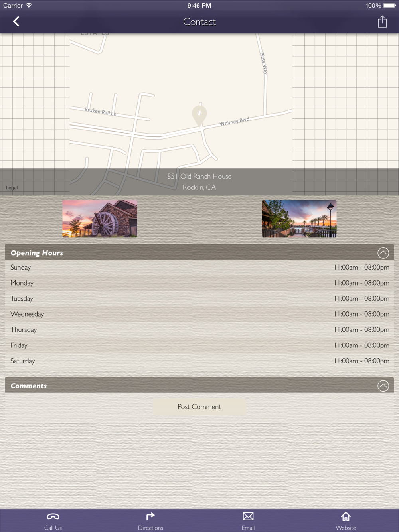Select the Thursday hours row

coord(199,330)
